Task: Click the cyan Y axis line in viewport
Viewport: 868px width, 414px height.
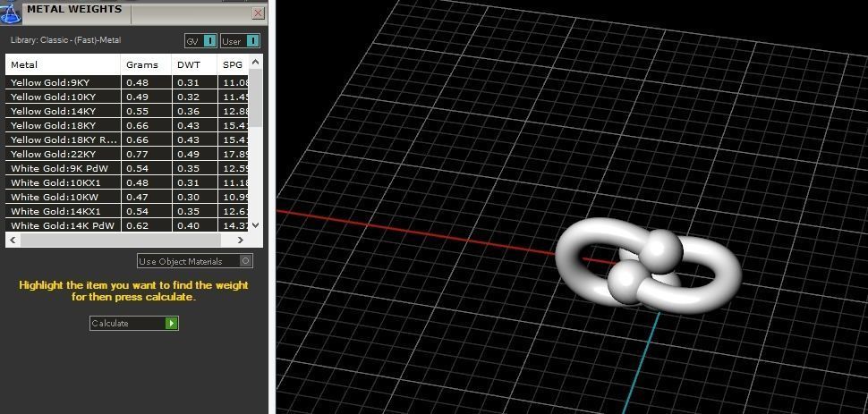Action: click(x=642, y=362)
